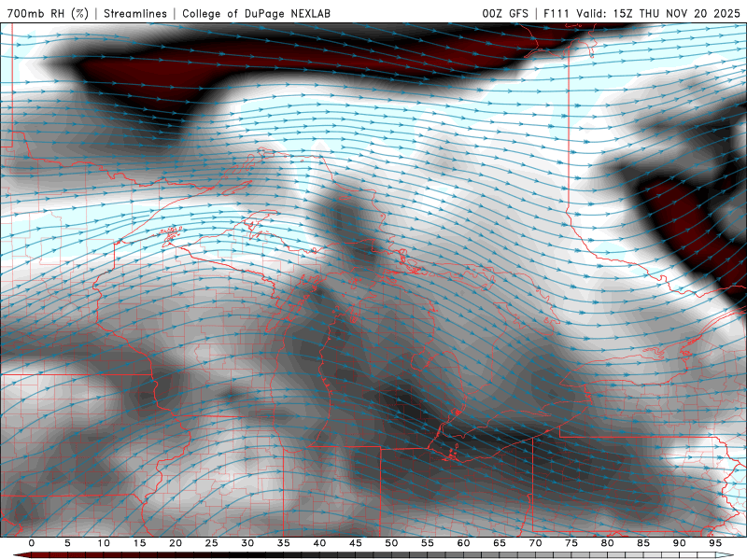The height and width of the screenshot is (560, 747).
Task: Select the colorbar label "40"
Action: pyautogui.click(x=319, y=543)
